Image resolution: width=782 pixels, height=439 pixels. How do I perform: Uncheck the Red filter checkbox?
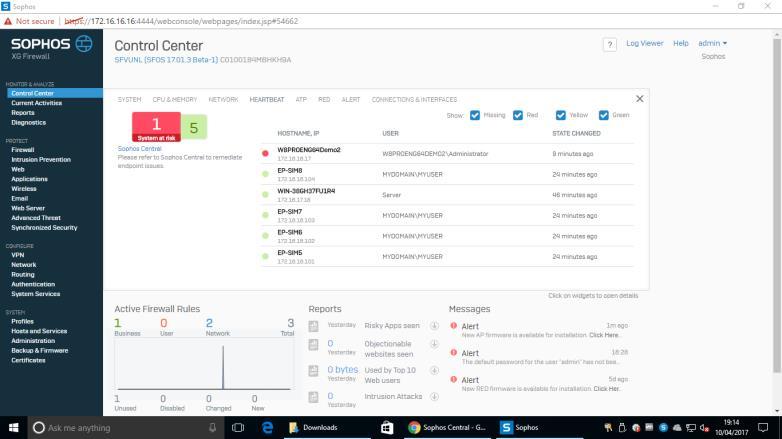[518, 115]
